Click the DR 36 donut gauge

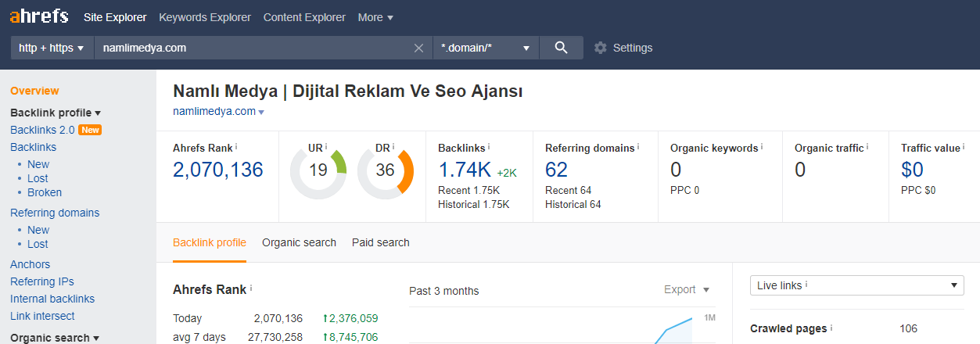[385, 170]
